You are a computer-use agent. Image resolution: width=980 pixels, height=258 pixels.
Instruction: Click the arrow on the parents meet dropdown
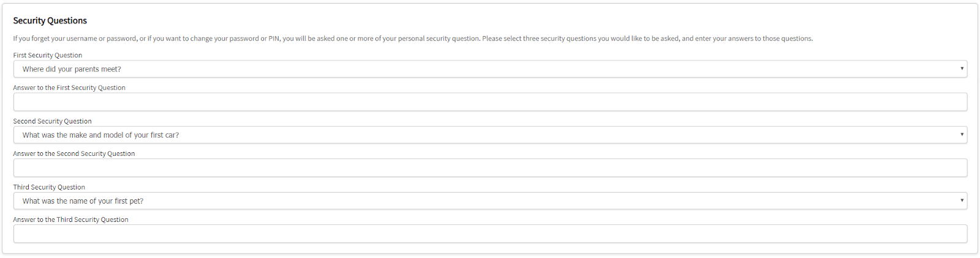[x=962, y=68]
